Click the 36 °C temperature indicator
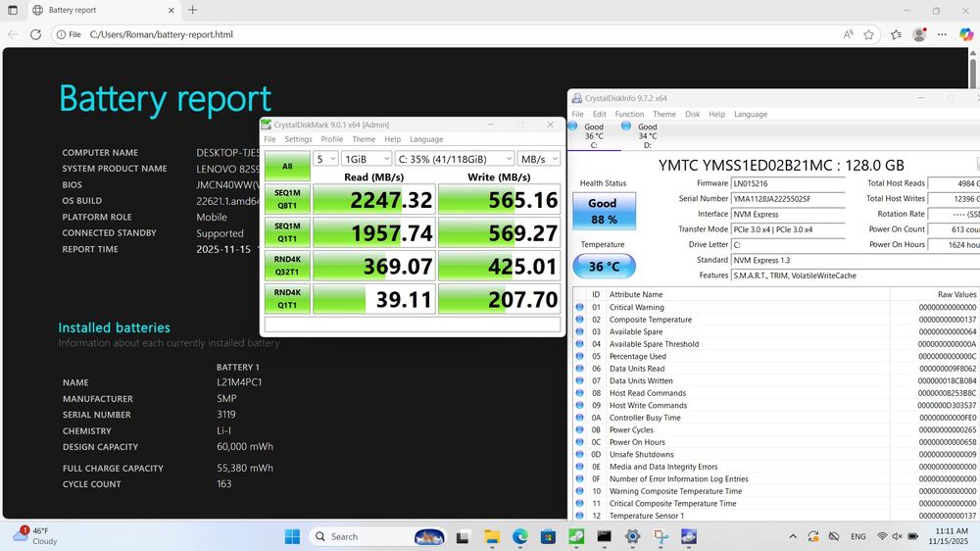This screenshot has width=980, height=551. coord(604,266)
